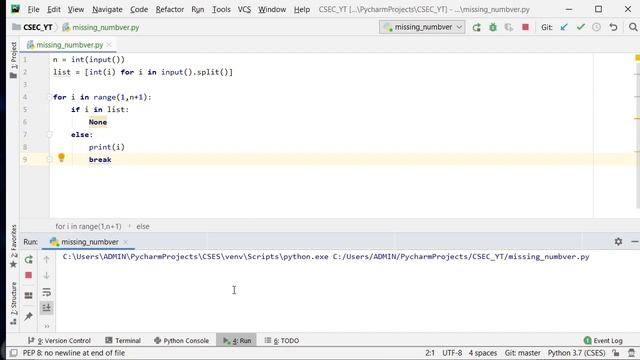This screenshot has height=360, width=640.
Task: Open the Help menu
Action: click(x=302, y=9)
